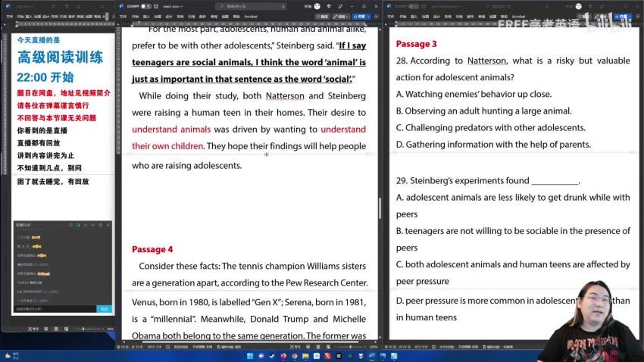Toggle AutoSave in the right Word window
This screenshot has width=644, height=362.
tap(414, 7)
